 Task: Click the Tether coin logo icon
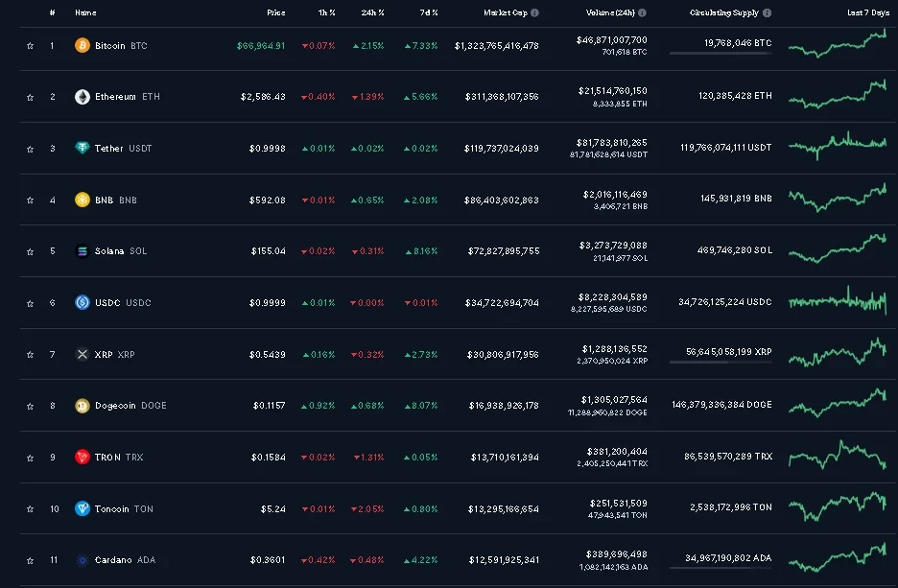coord(83,149)
